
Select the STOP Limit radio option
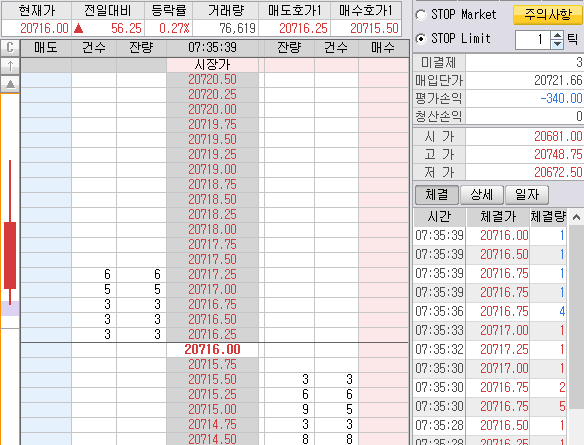pos(421,38)
